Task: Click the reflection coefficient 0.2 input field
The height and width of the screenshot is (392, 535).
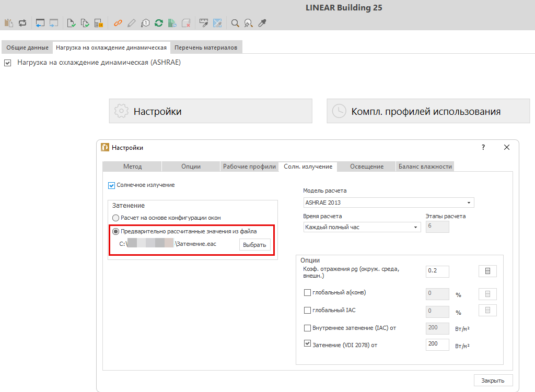Action: tap(437, 271)
